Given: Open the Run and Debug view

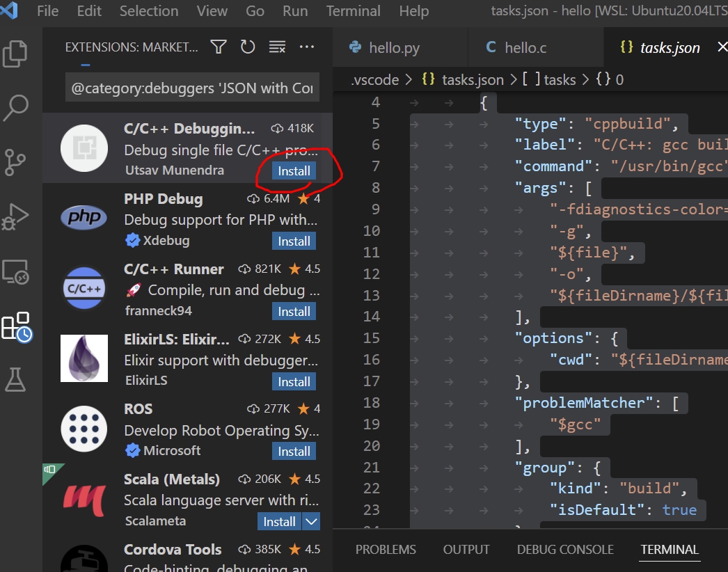Looking at the screenshot, I should click(15, 216).
